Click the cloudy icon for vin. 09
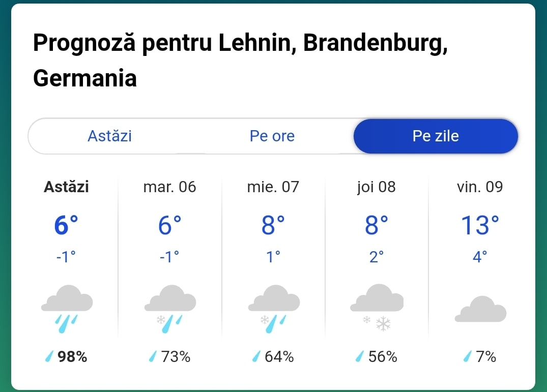This screenshot has height=392, width=547. [480, 309]
